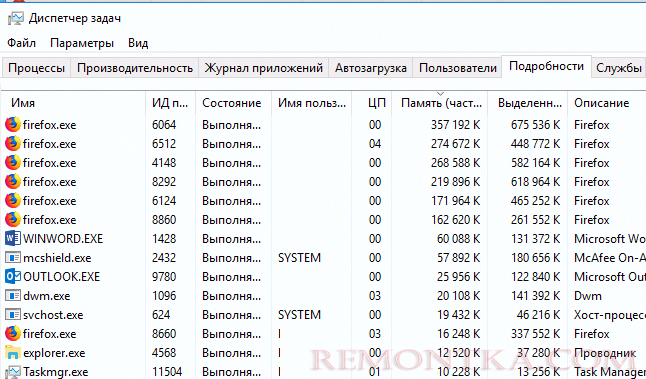Sort by the Имя column header

coord(73,103)
